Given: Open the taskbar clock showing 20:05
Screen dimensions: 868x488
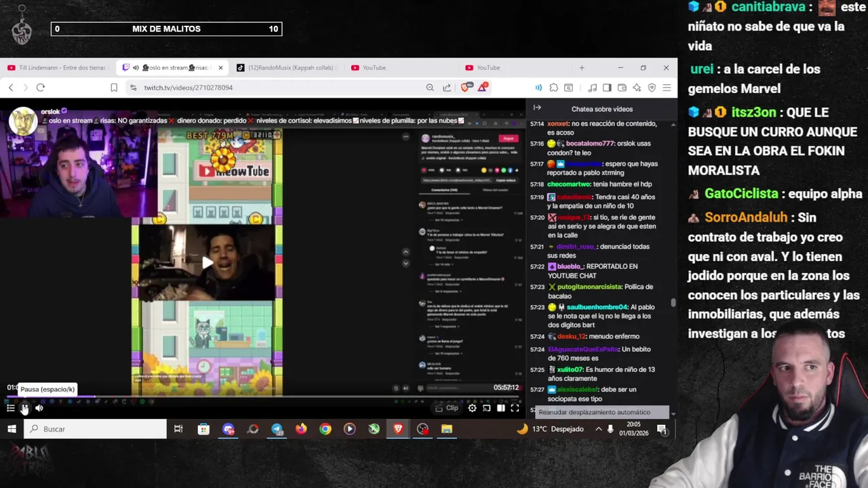Looking at the screenshot, I should (633, 429).
